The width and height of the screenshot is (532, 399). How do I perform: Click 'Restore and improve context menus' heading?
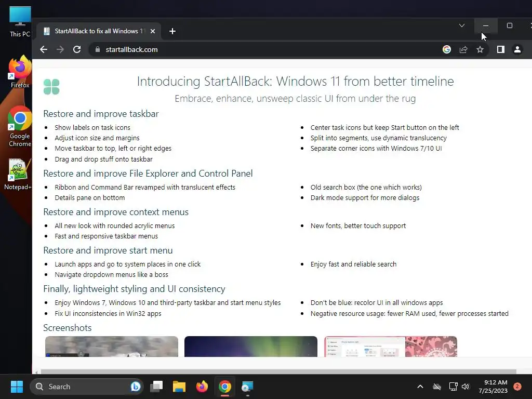[116, 212]
